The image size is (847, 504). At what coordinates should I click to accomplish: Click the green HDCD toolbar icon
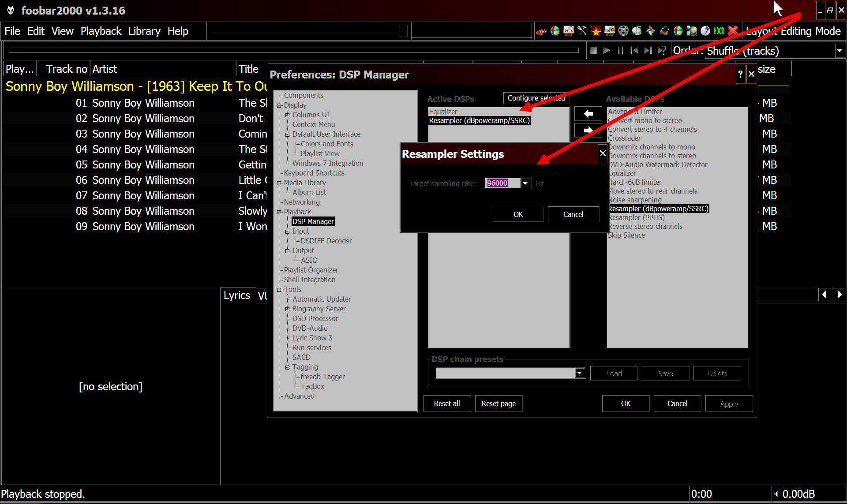719,31
